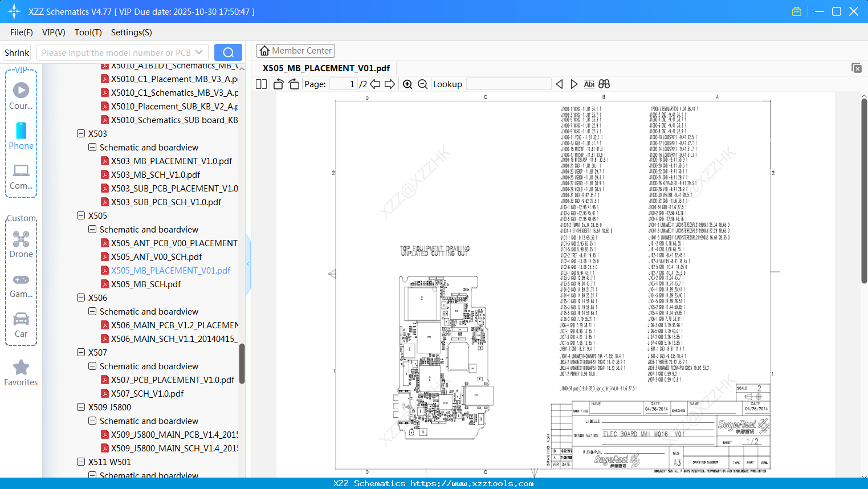Collapse X509 J5800 Schematic and boardview section
Image resolution: width=868 pixels, height=489 pixels.
click(x=92, y=421)
